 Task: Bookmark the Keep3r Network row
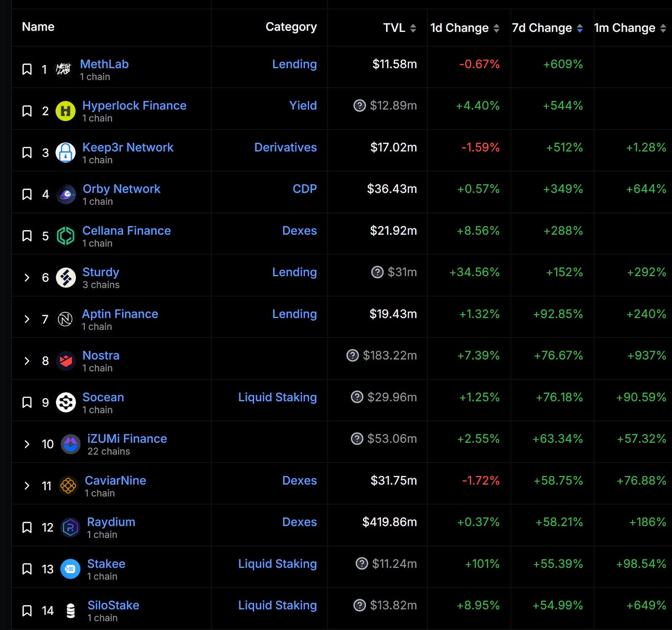(x=27, y=153)
